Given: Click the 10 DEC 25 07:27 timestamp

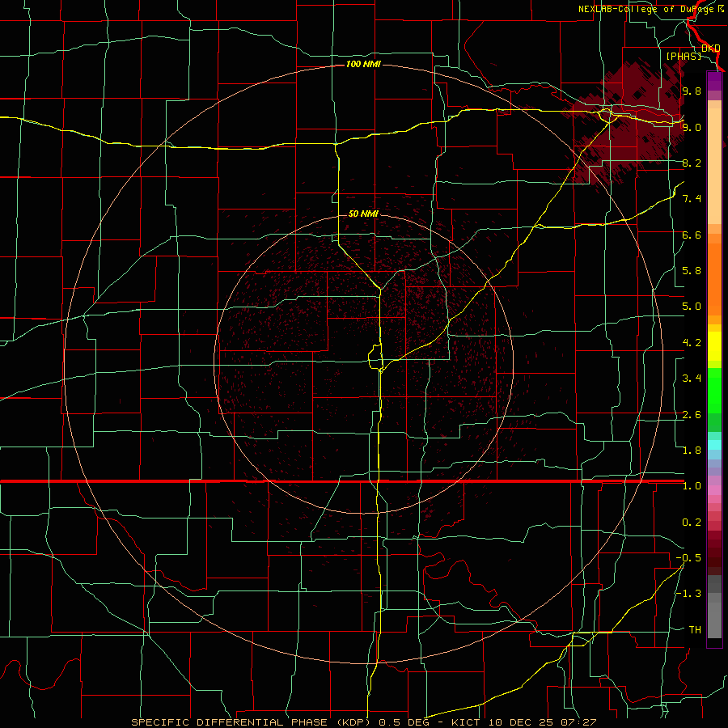Looking at the screenshot, I should pyautogui.click(x=542, y=722).
